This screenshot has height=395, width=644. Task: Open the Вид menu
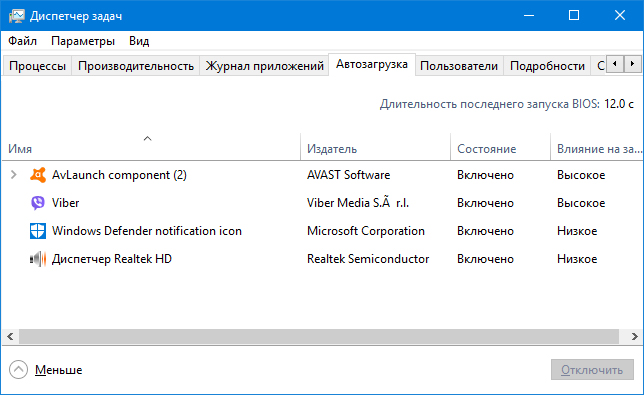[x=139, y=41]
